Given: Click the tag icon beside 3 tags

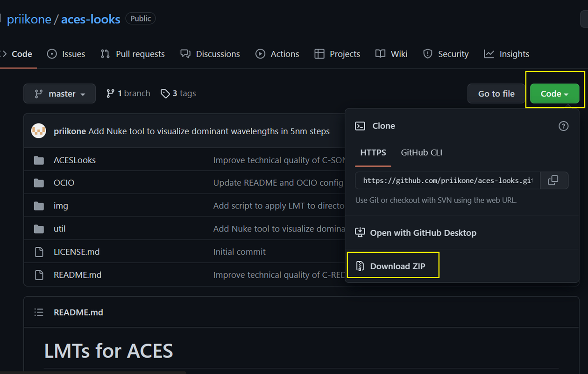Looking at the screenshot, I should click(x=165, y=93).
